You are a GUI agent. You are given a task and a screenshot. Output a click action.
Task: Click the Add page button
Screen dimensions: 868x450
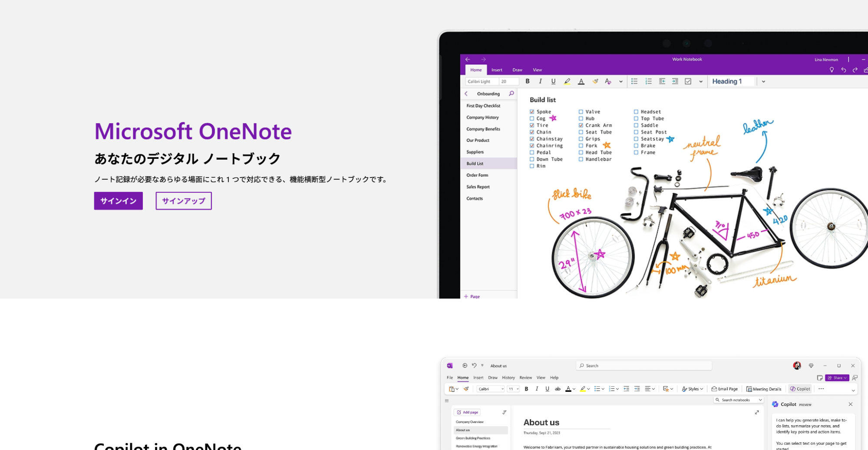coord(467,412)
